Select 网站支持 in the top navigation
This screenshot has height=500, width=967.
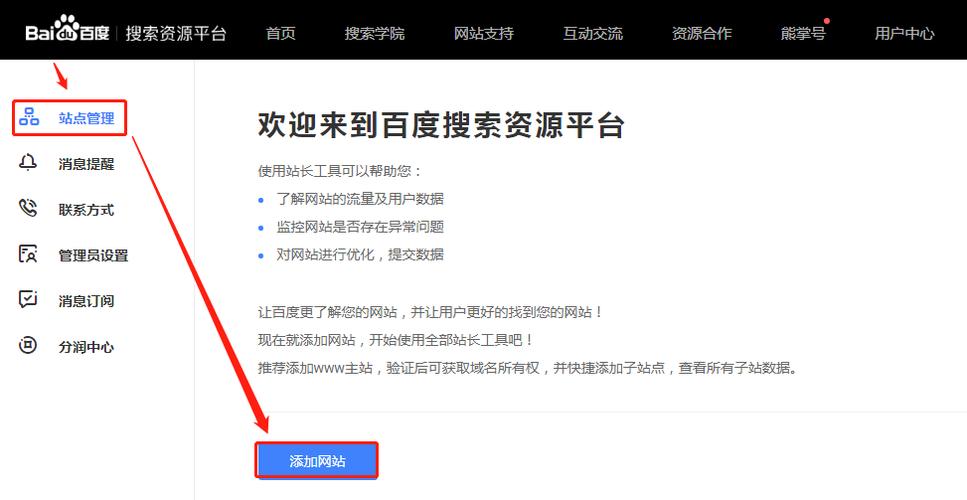click(x=484, y=33)
